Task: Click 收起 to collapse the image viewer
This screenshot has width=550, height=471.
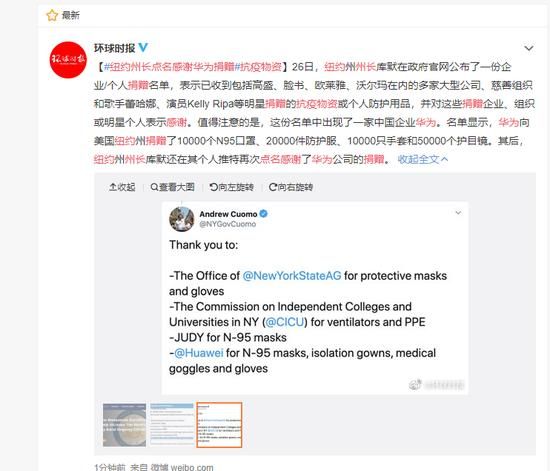Action: [122, 187]
